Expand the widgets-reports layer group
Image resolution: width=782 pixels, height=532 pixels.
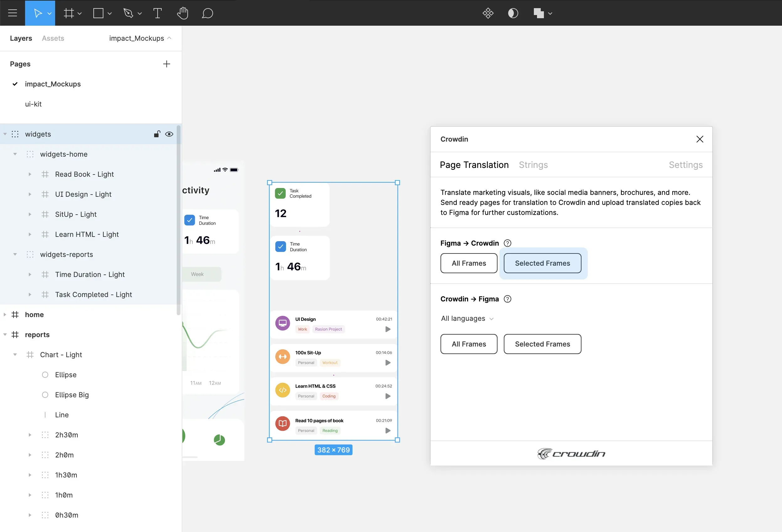15,254
